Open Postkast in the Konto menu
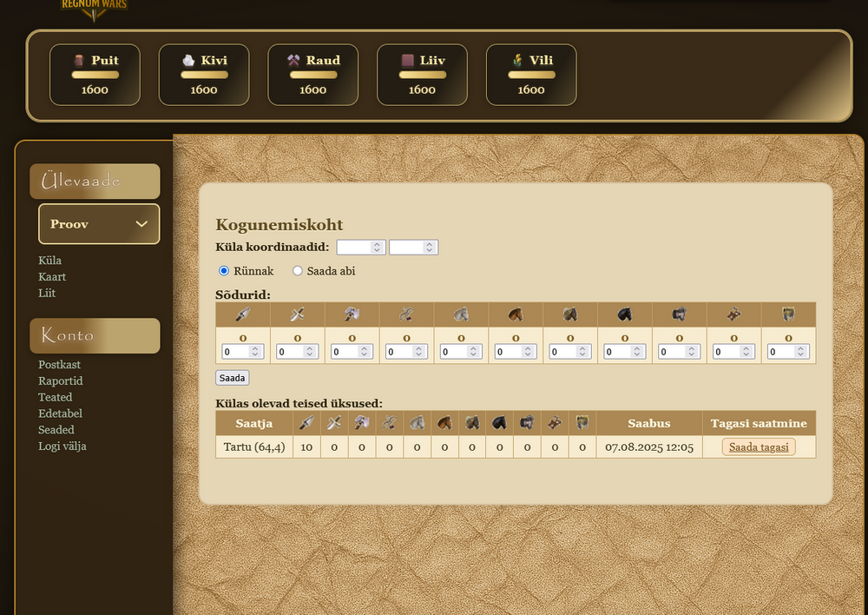The width and height of the screenshot is (868, 615). pyautogui.click(x=59, y=365)
